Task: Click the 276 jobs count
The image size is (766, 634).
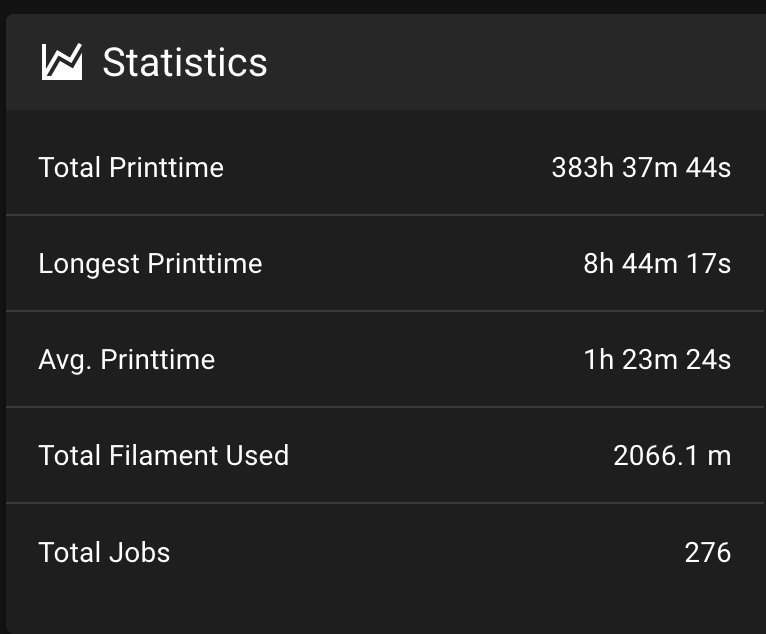Action: 708,552
